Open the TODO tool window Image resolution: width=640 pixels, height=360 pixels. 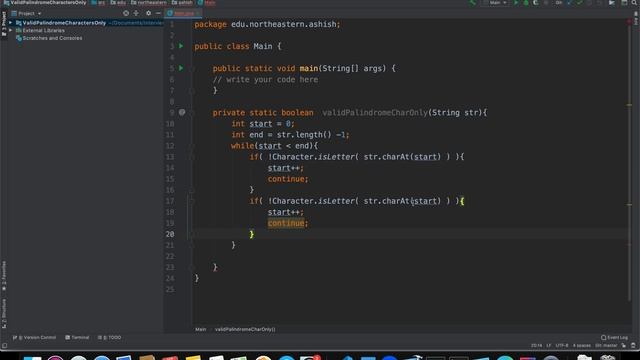109,338
